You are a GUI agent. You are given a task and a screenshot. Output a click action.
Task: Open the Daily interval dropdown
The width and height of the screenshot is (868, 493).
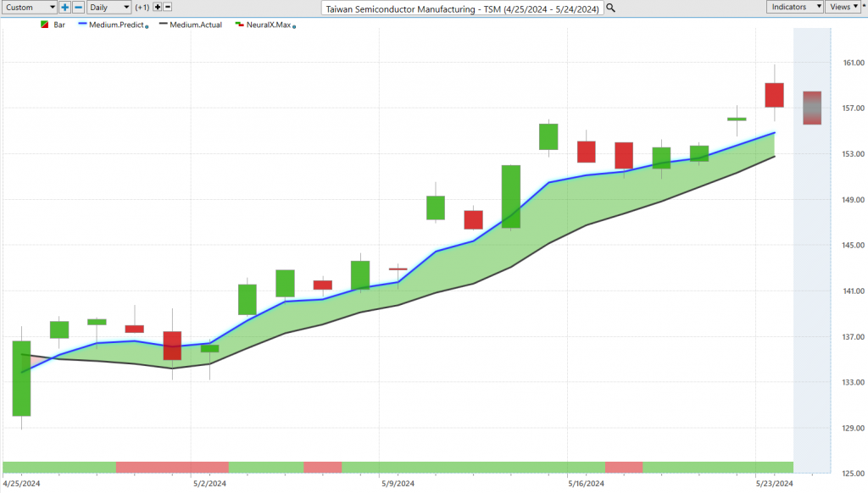(109, 7)
